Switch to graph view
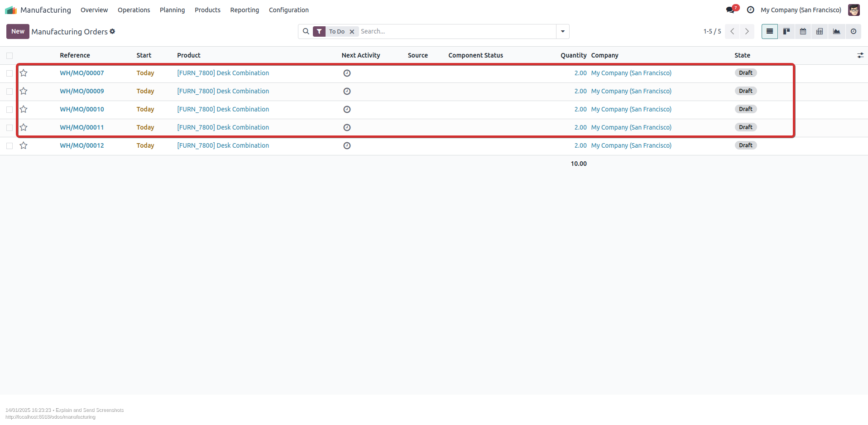Image resolution: width=868 pixels, height=425 pixels. pos(836,31)
